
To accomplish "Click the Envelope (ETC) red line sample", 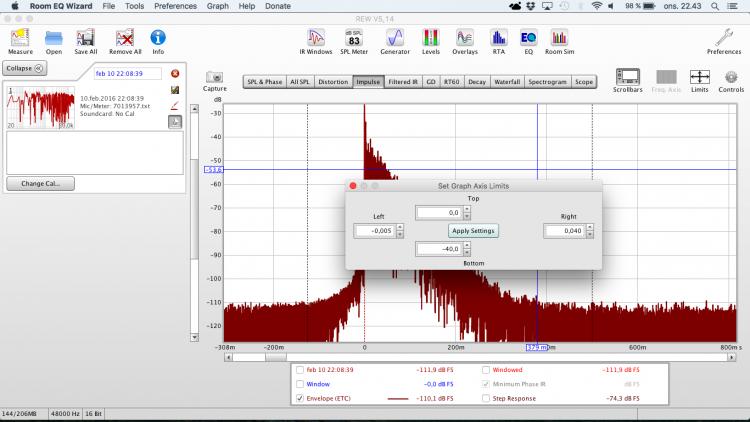I will click(397, 398).
